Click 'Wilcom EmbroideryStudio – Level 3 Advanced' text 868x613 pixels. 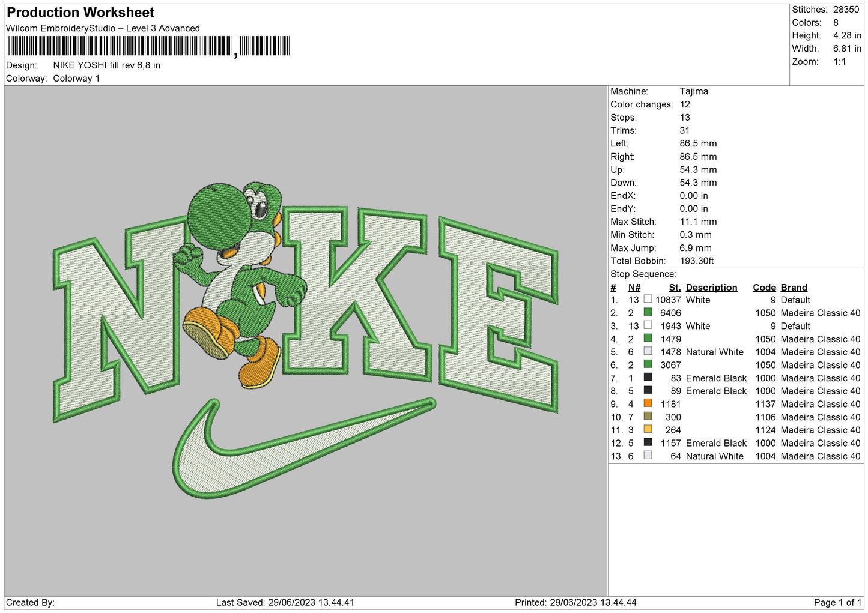click(103, 28)
